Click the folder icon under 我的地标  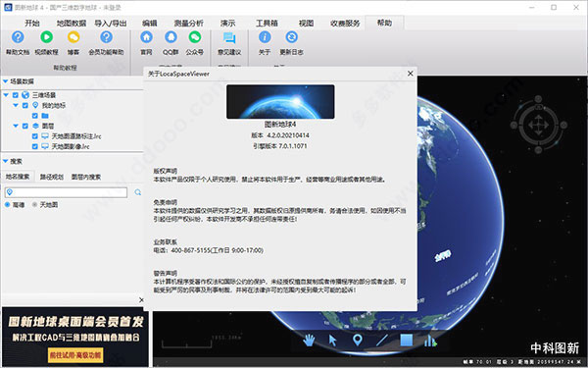[45, 116]
